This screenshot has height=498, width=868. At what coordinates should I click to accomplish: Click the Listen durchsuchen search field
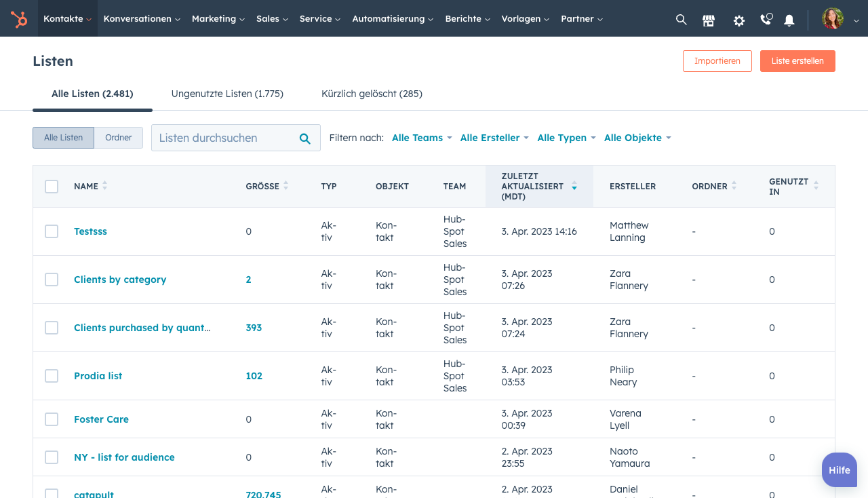(x=224, y=138)
